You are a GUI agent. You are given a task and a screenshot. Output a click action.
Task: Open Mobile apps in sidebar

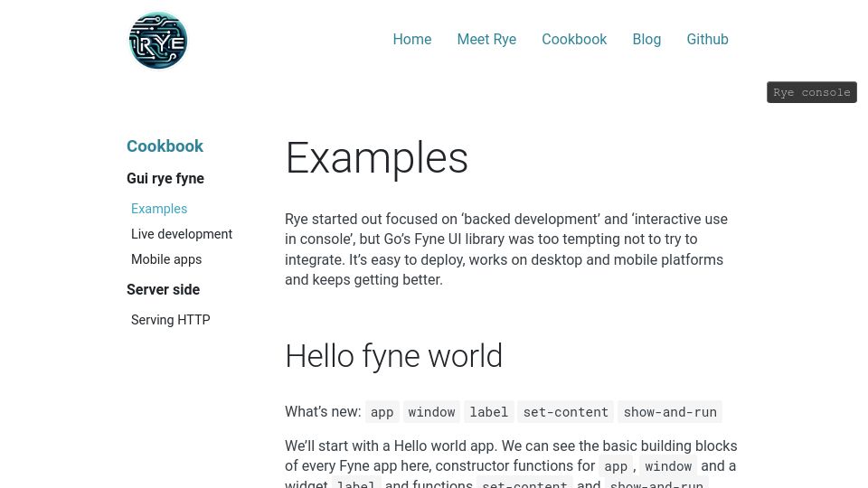166,259
